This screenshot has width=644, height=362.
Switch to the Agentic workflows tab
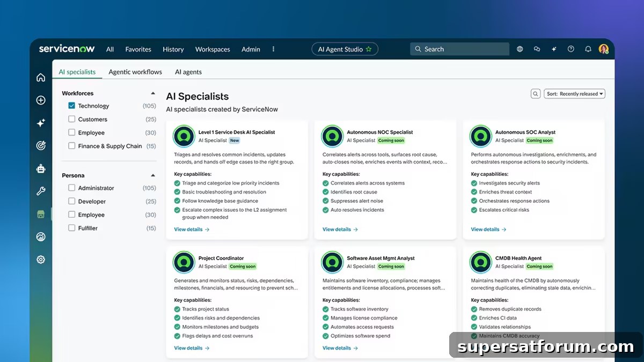pyautogui.click(x=135, y=72)
